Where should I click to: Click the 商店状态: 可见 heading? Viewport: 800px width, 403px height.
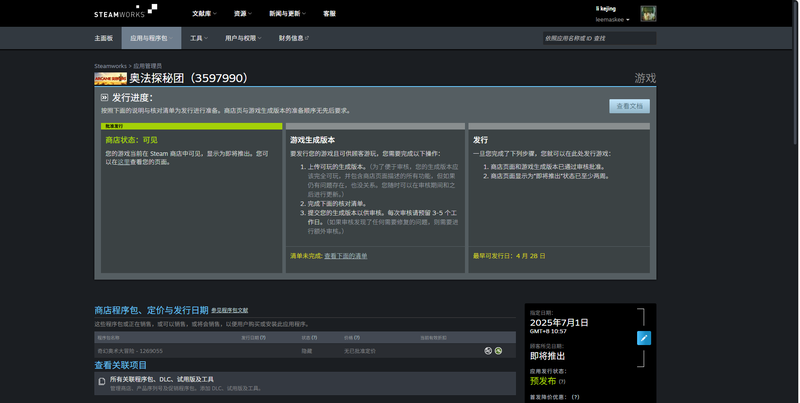(x=131, y=140)
